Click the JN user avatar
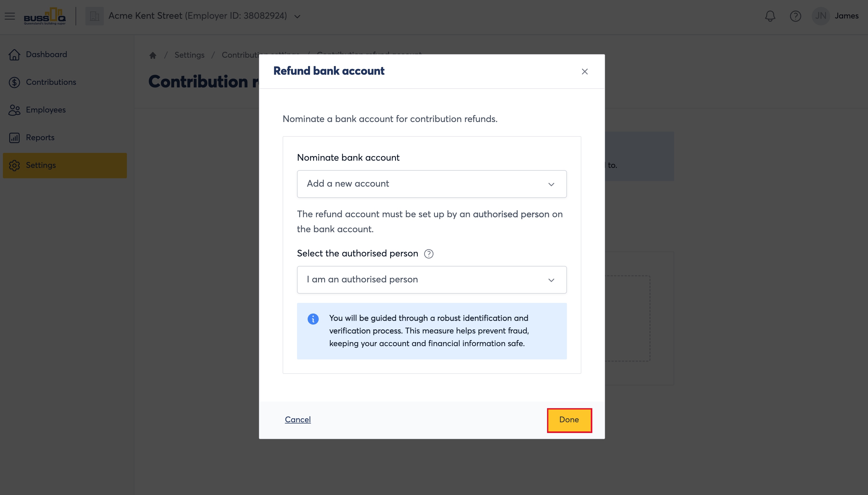The height and width of the screenshot is (495, 868). coord(821,16)
